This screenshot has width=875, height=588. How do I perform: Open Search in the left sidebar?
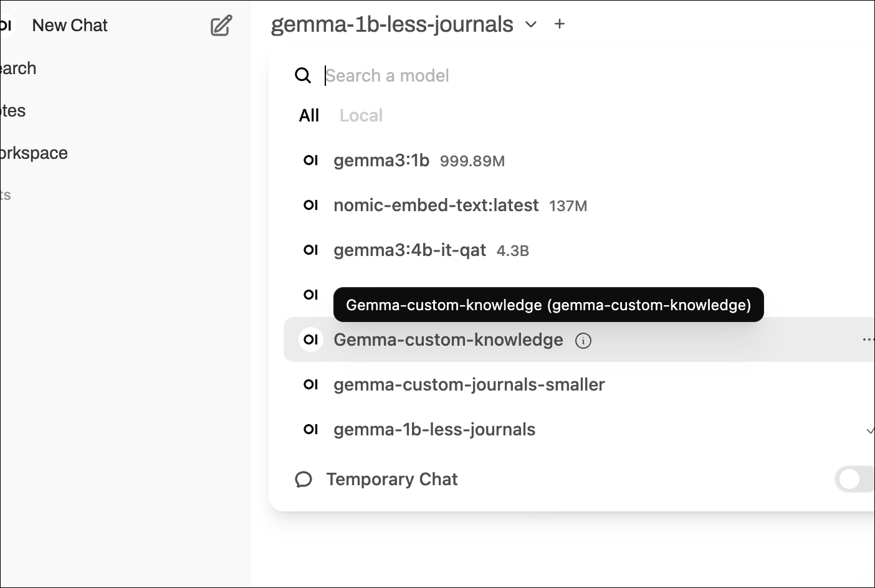click(x=17, y=69)
